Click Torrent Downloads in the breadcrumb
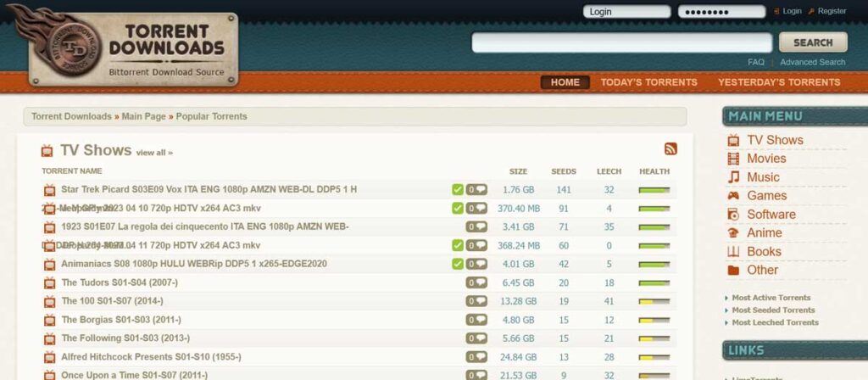The height and width of the screenshot is (380, 868). coord(71,116)
